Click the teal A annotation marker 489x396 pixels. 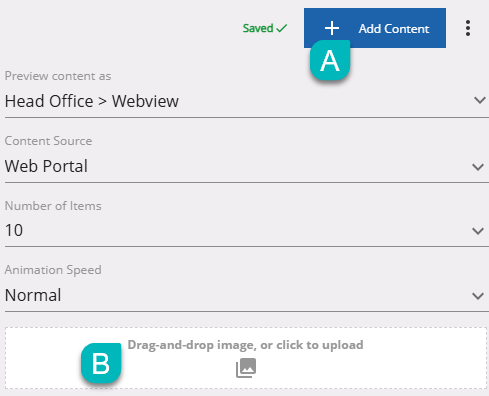coord(330,60)
